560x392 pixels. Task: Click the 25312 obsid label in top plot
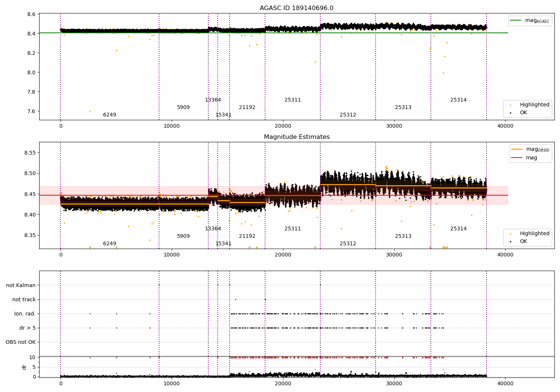[348, 115]
